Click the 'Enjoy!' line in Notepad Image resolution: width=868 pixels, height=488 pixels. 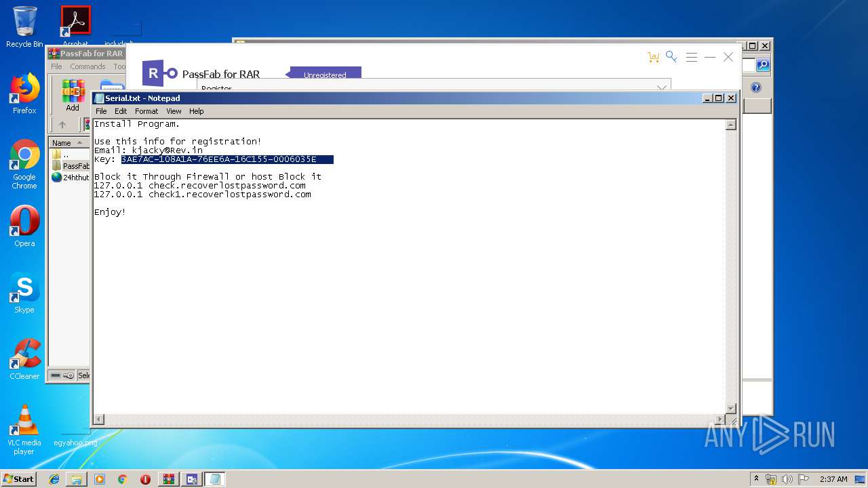click(x=110, y=212)
